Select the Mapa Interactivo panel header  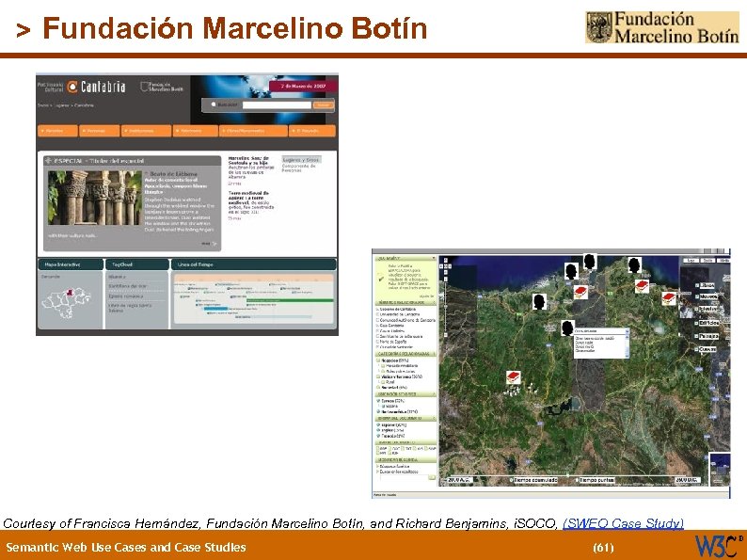tap(70, 264)
